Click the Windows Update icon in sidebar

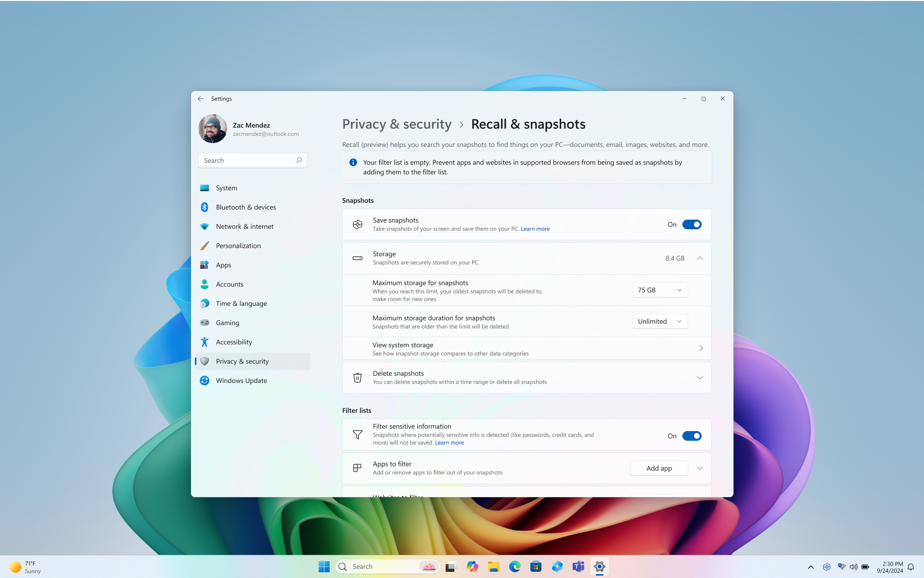204,380
